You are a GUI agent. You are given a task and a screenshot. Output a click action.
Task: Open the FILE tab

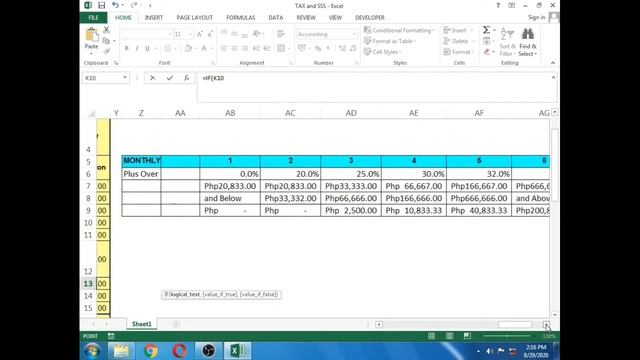[93, 18]
